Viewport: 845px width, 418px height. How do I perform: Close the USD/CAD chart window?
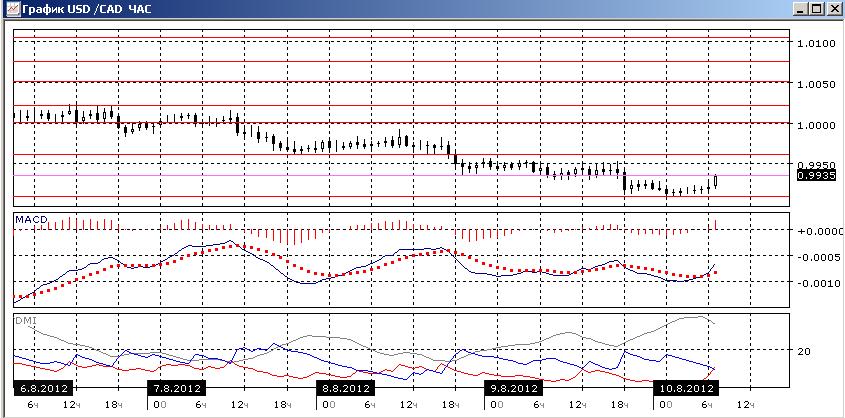[x=833, y=9]
